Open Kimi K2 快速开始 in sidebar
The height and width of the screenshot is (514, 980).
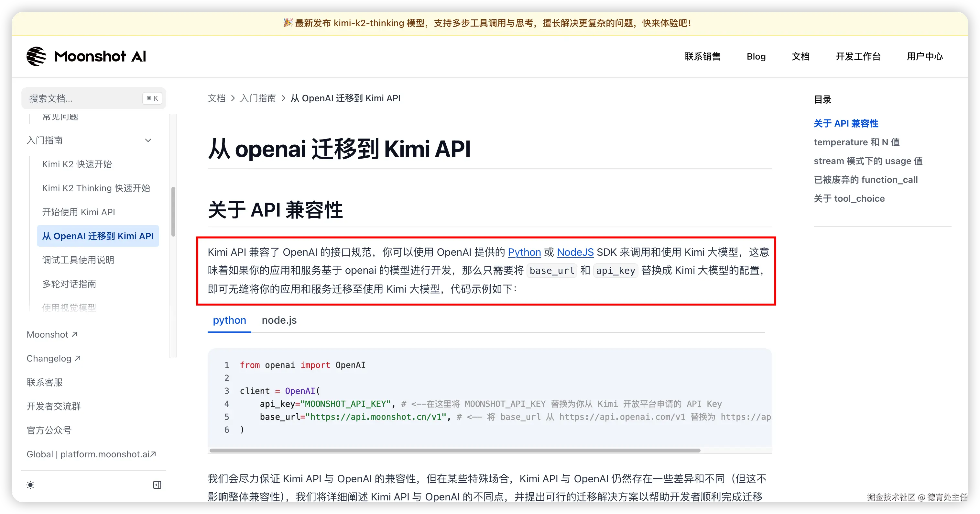pos(77,164)
